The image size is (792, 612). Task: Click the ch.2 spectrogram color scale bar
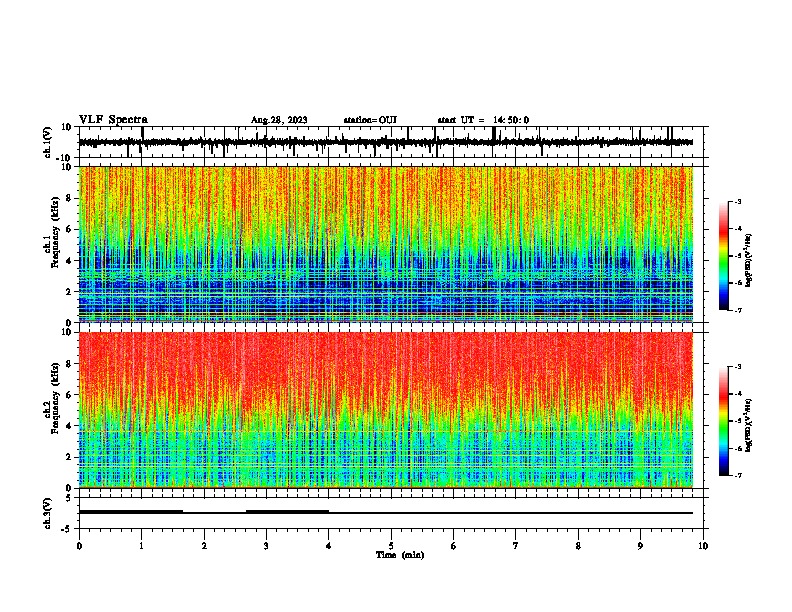[723, 421]
